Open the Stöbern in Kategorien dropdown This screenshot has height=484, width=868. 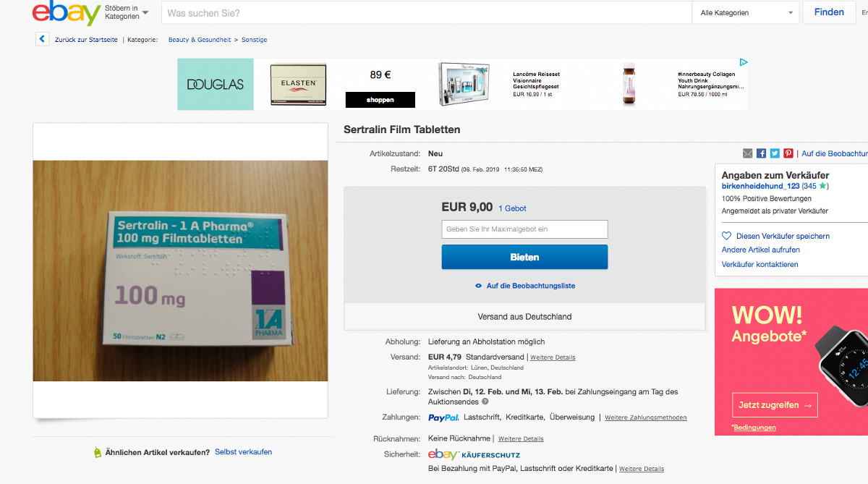(x=127, y=12)
